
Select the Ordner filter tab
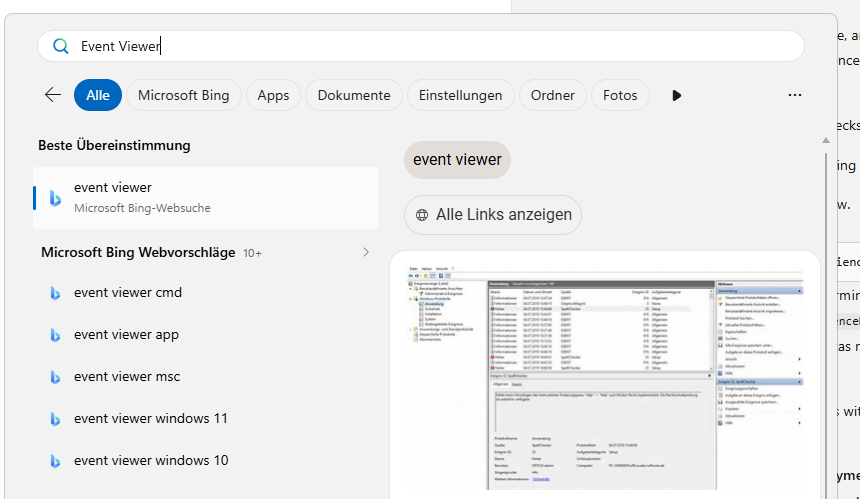point(552,95)
